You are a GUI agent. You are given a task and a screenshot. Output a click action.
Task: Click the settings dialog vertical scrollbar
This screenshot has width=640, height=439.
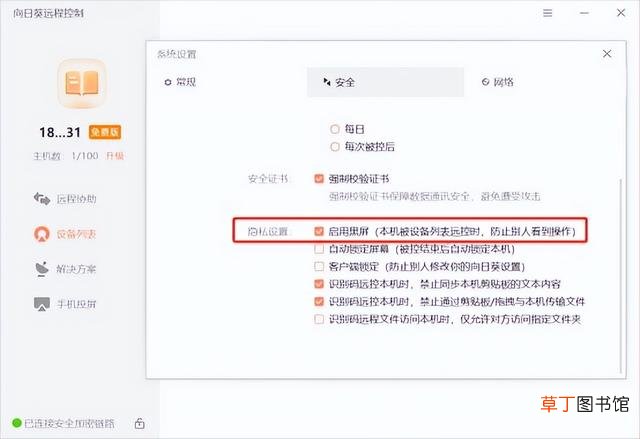tap(621, 276)
